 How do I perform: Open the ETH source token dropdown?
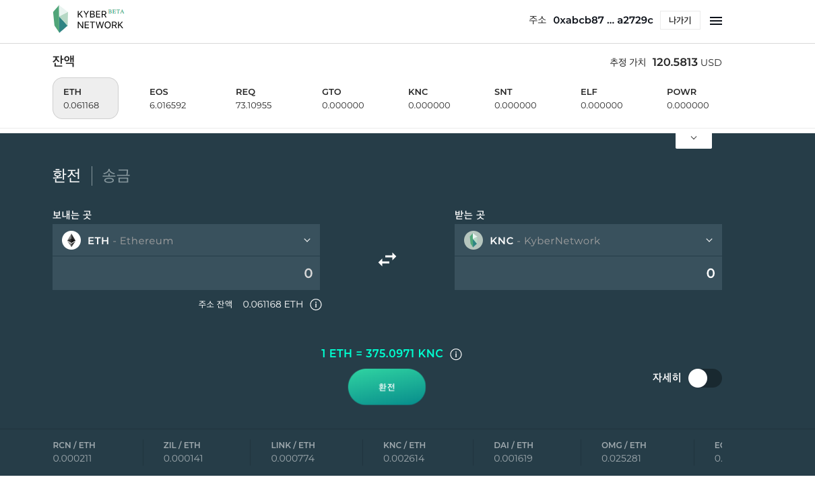point(186,240)
